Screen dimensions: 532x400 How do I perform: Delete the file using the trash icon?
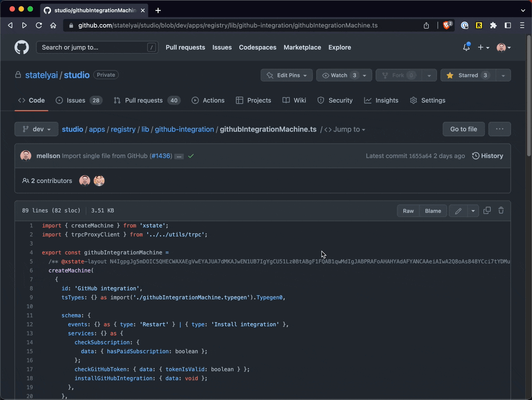click(x=501, y=210)
